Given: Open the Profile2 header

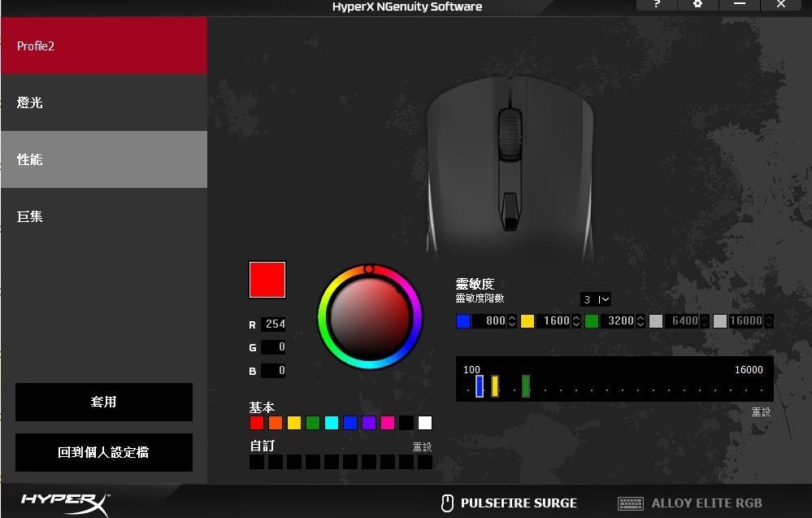Looking at the screenshot, I should point(104,46).
